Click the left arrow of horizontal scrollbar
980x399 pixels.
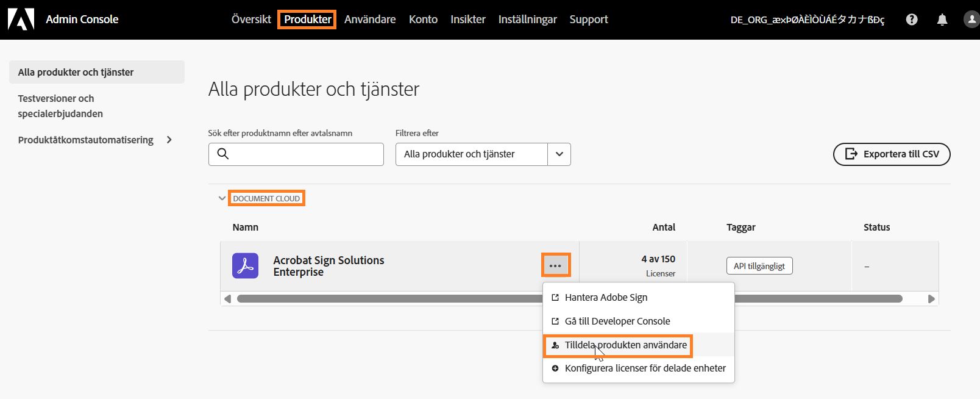(x=228, y=299)
